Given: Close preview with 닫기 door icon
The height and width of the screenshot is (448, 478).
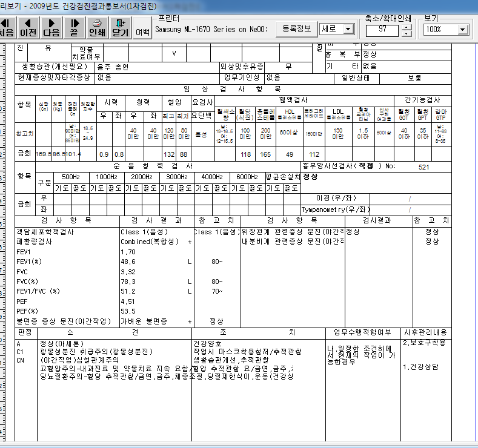Looking at the screenshot, I should [121, 28].
